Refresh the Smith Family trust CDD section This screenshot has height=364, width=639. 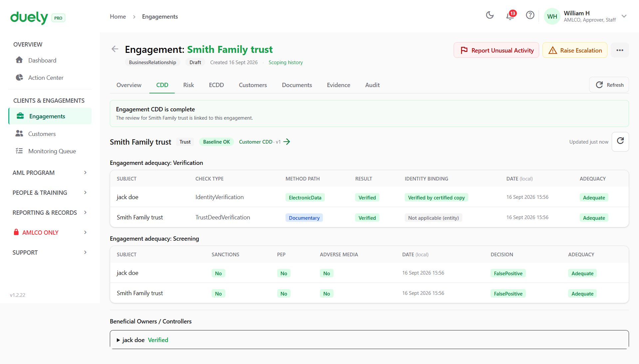620,142
